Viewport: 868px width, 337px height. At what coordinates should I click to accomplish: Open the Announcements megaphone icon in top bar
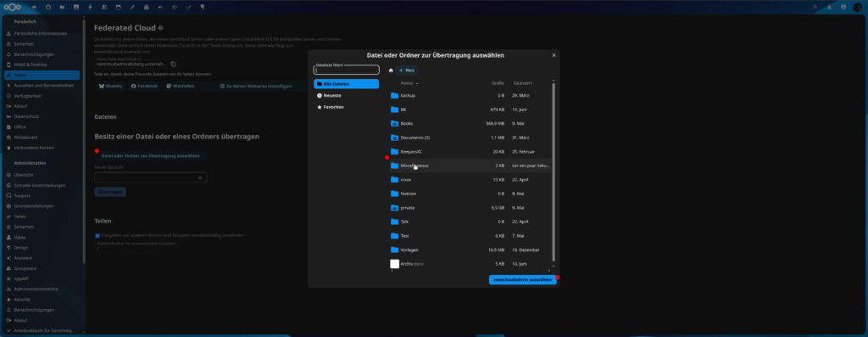(x=160, y=7)
